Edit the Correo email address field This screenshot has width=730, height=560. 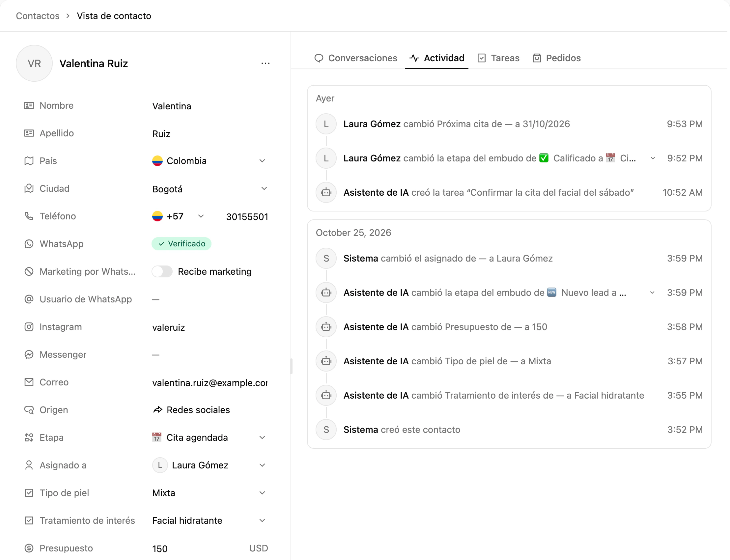(x=210, y=383)
